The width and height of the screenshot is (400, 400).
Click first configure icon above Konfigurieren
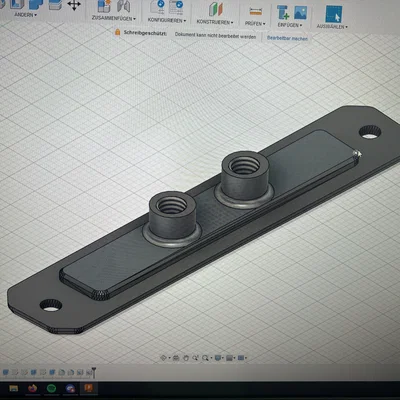158,7
